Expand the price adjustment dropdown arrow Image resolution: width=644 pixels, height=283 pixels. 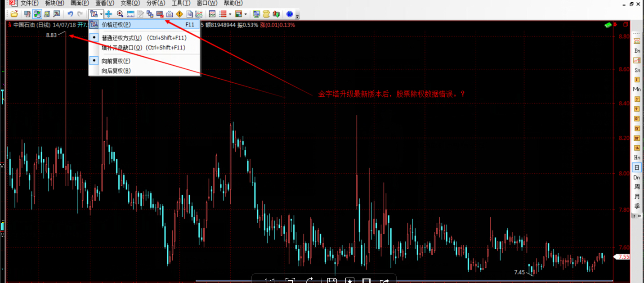(x=101, y=14)
